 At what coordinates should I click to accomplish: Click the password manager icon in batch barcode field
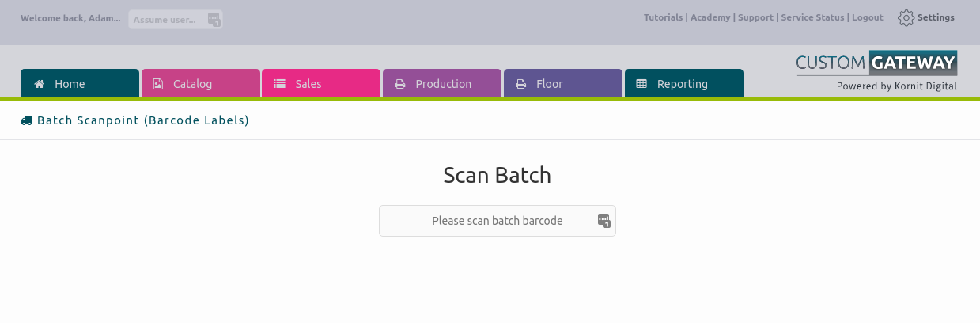click(604, 221)
